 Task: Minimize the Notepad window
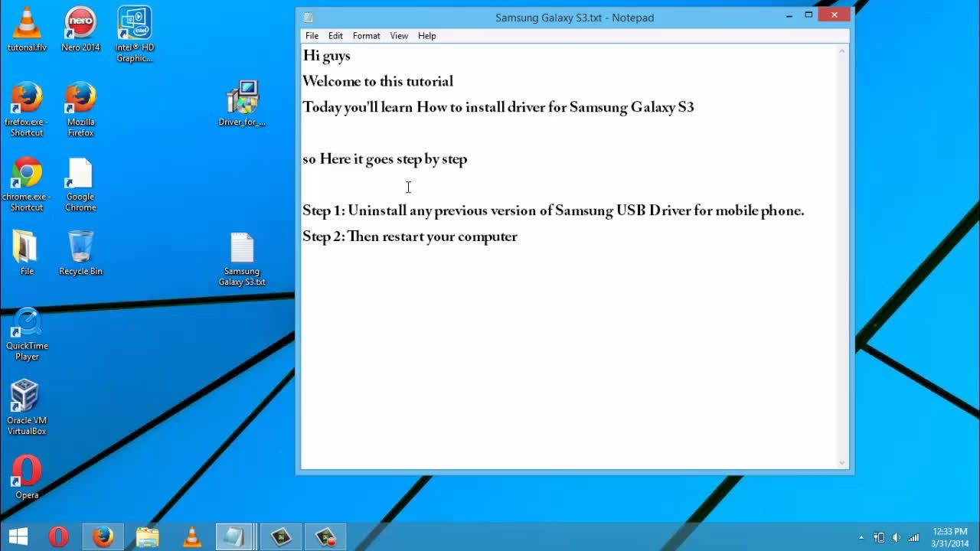(x=789, y=15)
